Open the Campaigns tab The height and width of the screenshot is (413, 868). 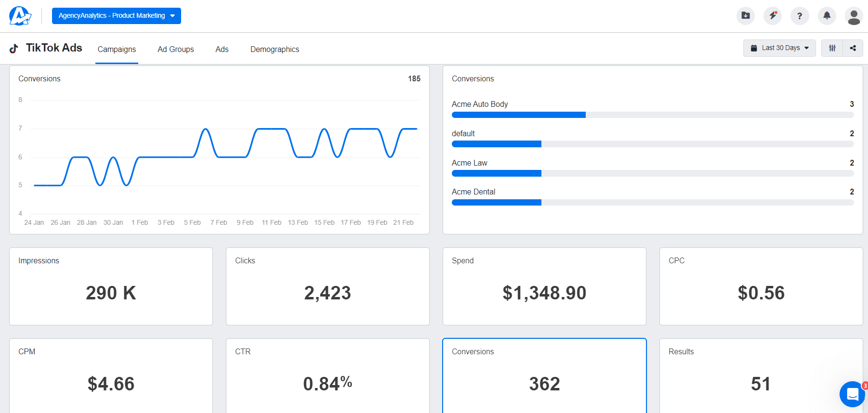click(117, 49)
